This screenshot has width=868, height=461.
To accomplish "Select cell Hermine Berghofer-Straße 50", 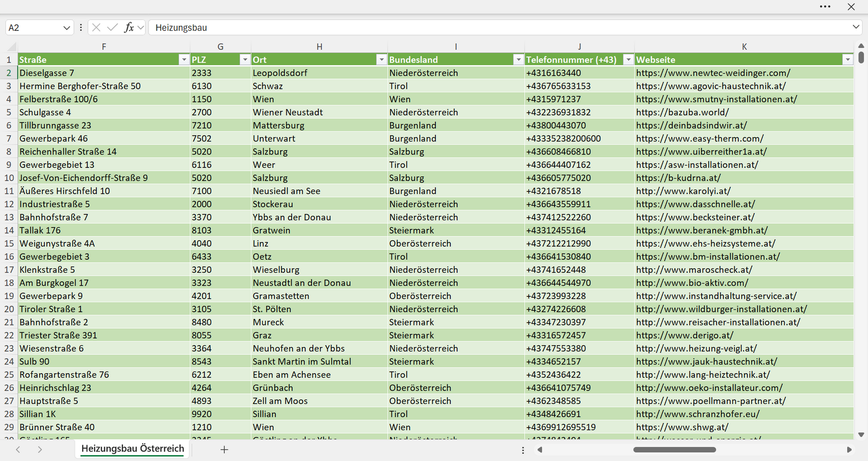I will pos(104,86).
